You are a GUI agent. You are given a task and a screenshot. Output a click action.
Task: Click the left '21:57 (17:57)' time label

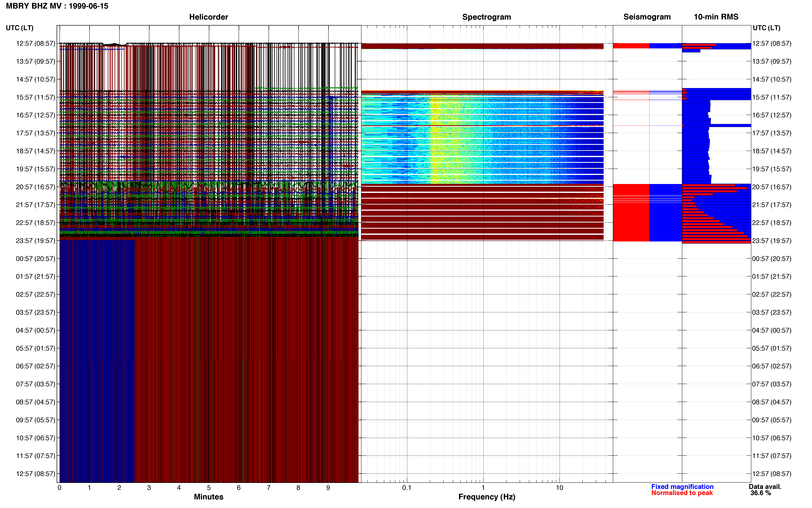coord(36,205)
